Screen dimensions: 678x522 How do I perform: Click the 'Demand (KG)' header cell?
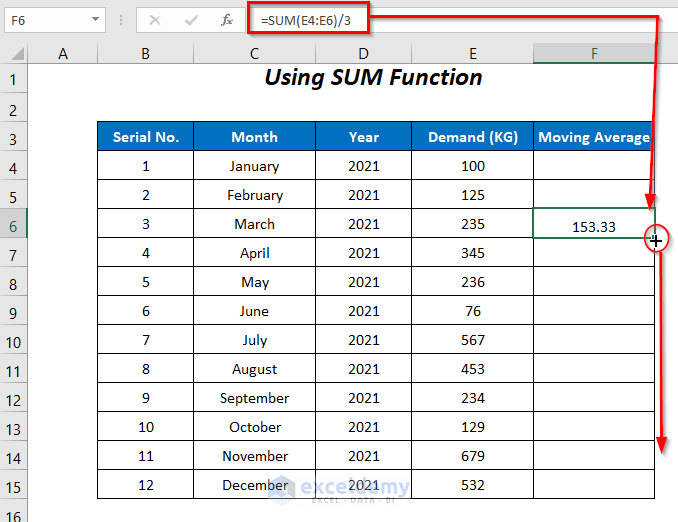pos(473,137)
